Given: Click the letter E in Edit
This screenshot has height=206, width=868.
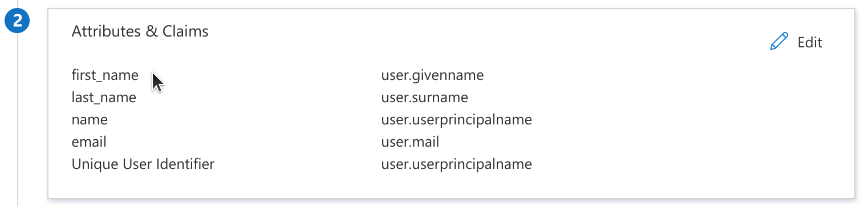Looking at the screenshot, I should coord(802,42).
